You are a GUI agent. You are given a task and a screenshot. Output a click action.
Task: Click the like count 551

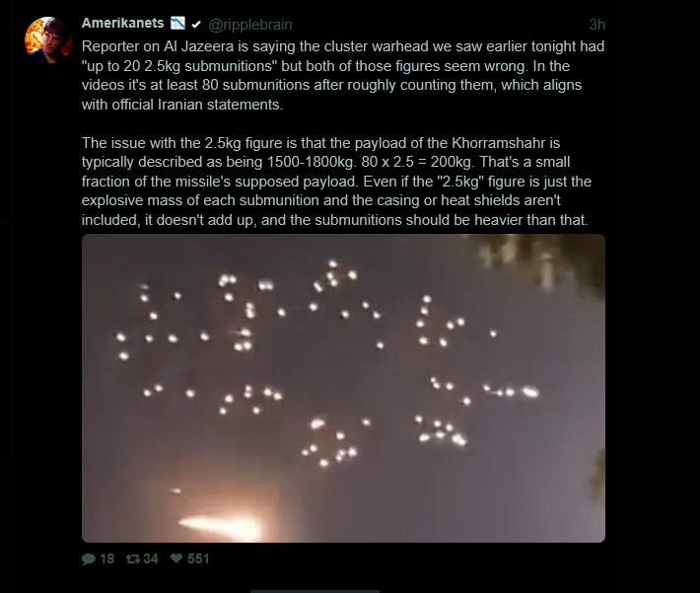click(x=198, y=559)
